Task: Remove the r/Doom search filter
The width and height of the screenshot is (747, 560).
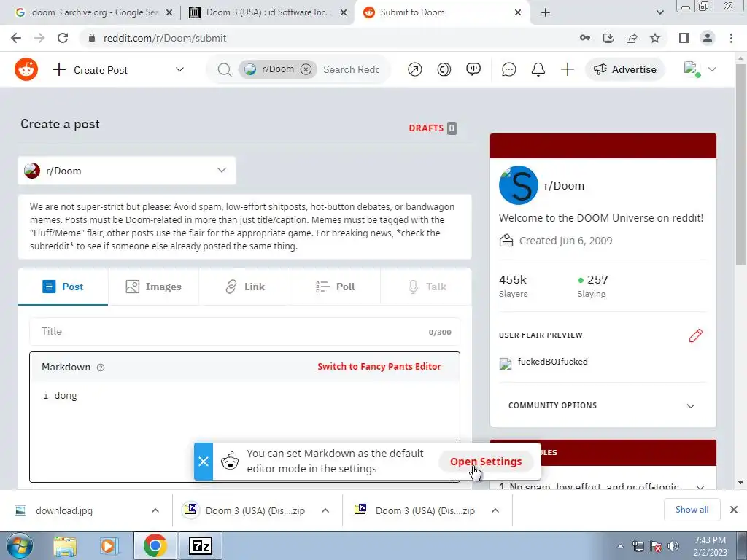Action: [x=306, y=69]
